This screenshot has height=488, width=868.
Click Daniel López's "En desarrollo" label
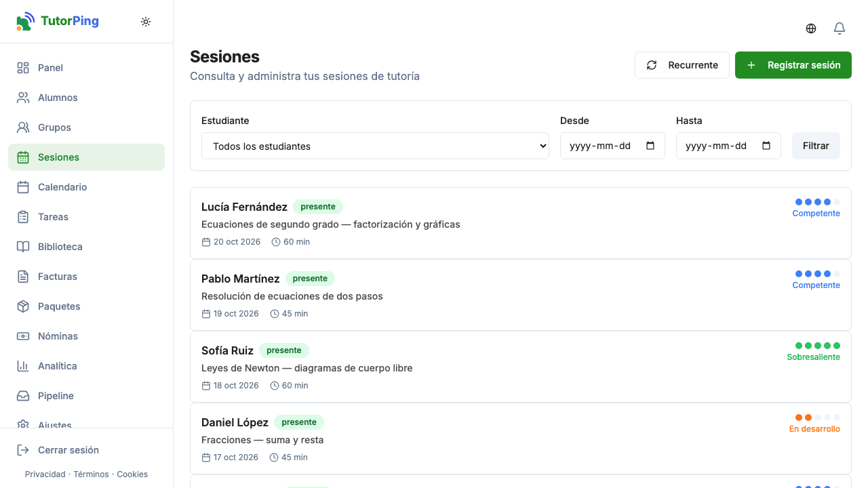click(814, 429)
